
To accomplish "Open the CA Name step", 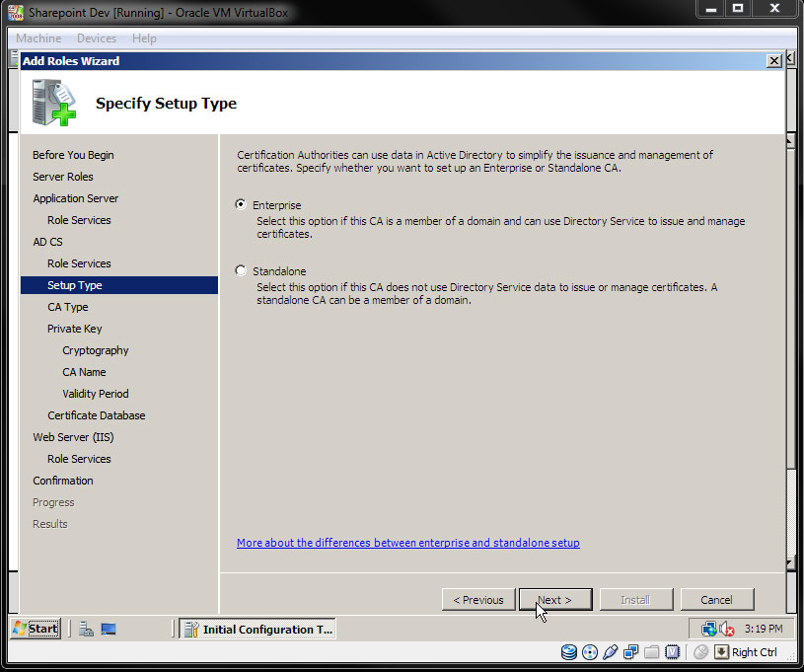I will click(x=84, y=372).
